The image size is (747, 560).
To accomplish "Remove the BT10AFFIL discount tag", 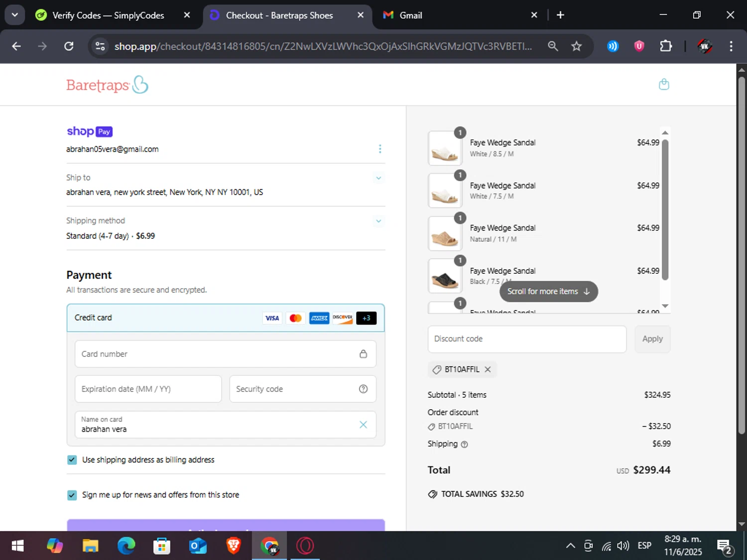I will (x=488, y=369).
